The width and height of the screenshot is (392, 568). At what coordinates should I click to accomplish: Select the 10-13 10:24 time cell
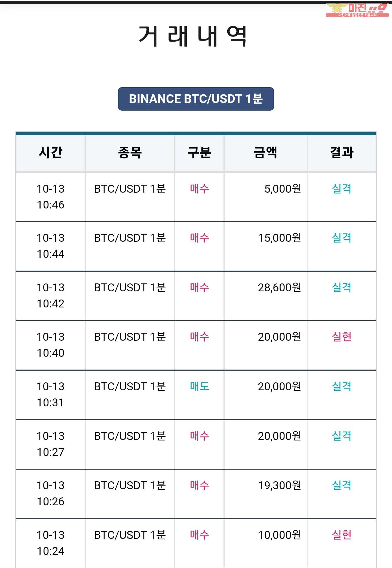pos(51,543)
